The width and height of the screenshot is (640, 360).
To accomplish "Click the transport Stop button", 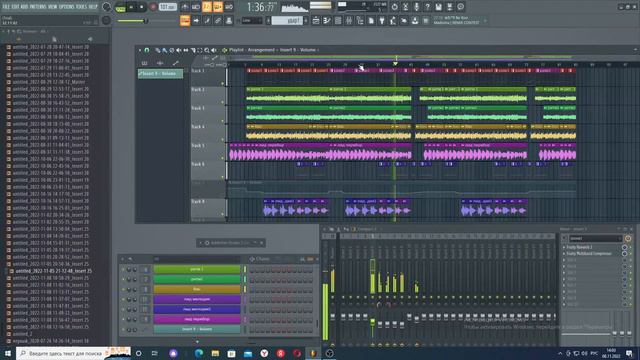I will coord(142,7).
